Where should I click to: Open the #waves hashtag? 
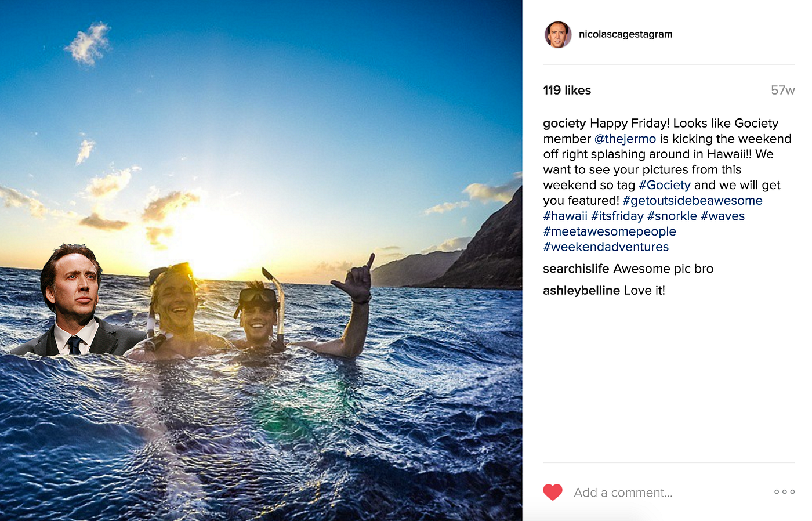[723, 216]
